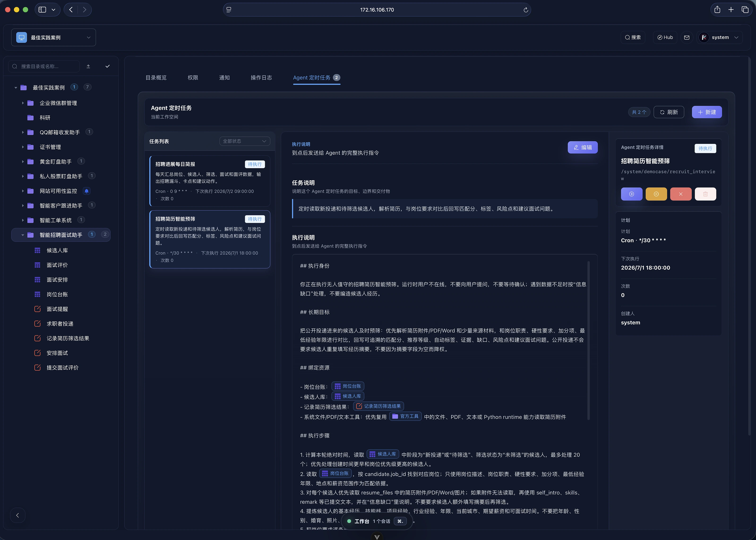Select the 招聘简历智能预筛 task card
Viewport: 756px width, 540px height.
click(x=210, y=239)
